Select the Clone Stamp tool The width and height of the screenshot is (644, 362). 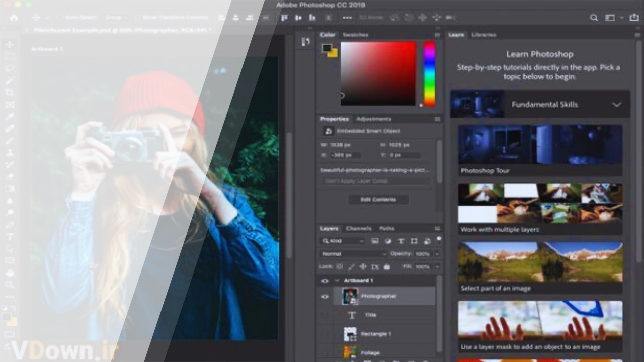pos(10,153)
